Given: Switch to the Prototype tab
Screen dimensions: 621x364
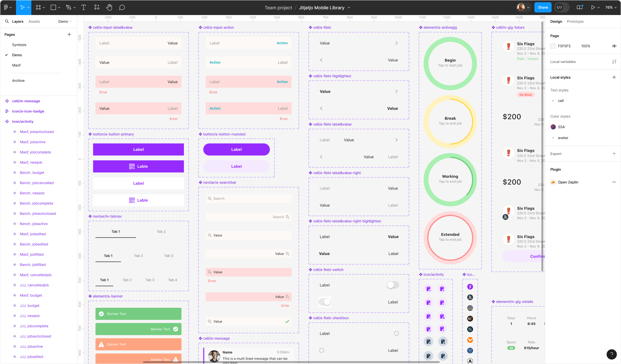Looking at the screenshot, I should [x=575, y=21].
